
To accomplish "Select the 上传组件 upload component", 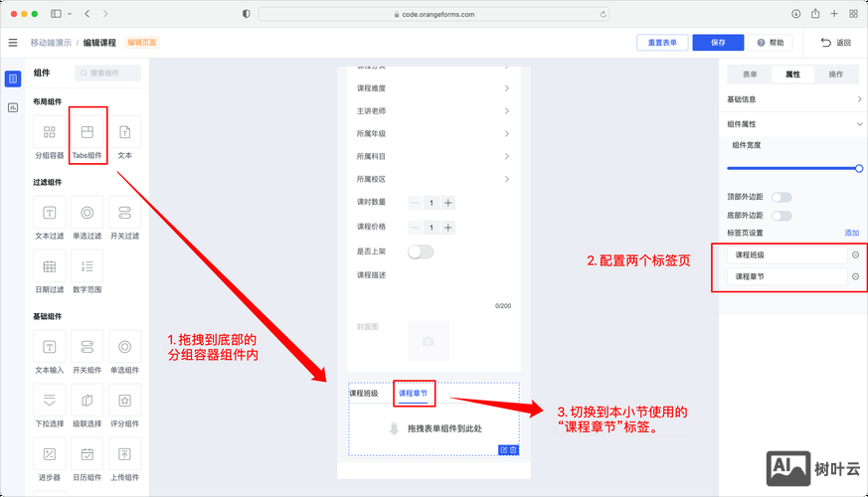I will 124,459.
